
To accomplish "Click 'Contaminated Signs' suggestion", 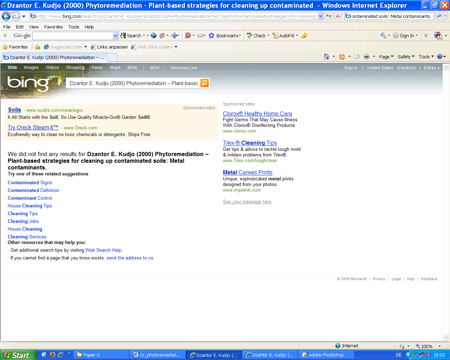I will [x=30, y=183].
